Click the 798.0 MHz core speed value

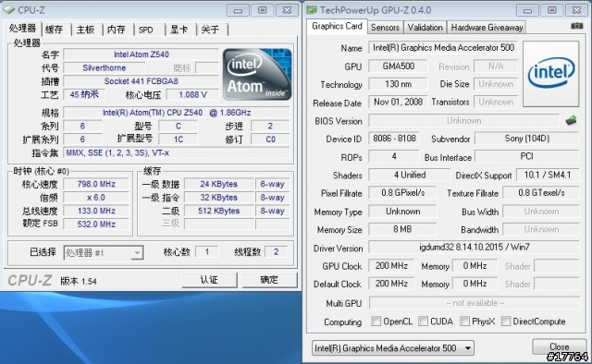tap(96, 184)
